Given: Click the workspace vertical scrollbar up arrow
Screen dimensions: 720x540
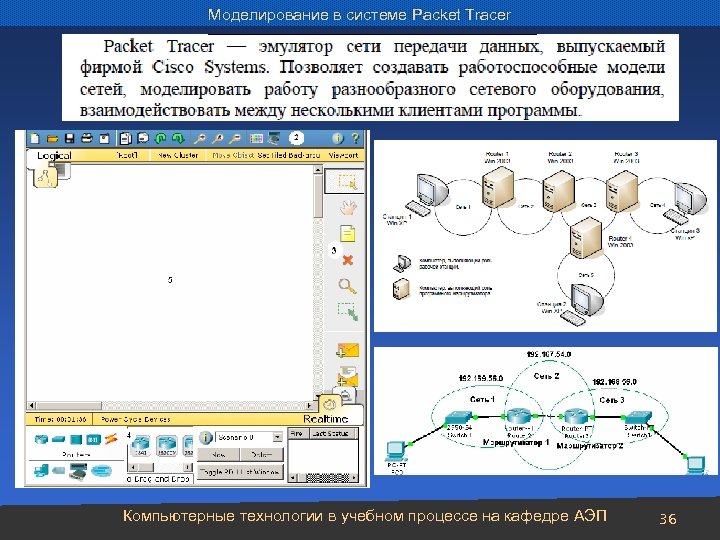Looking at the screenshot, I should coord(318,169).
